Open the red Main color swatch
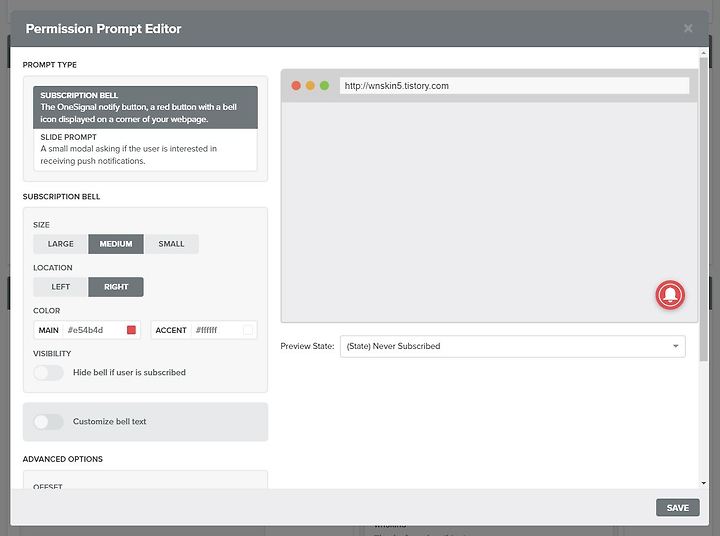 coord(131,330)
